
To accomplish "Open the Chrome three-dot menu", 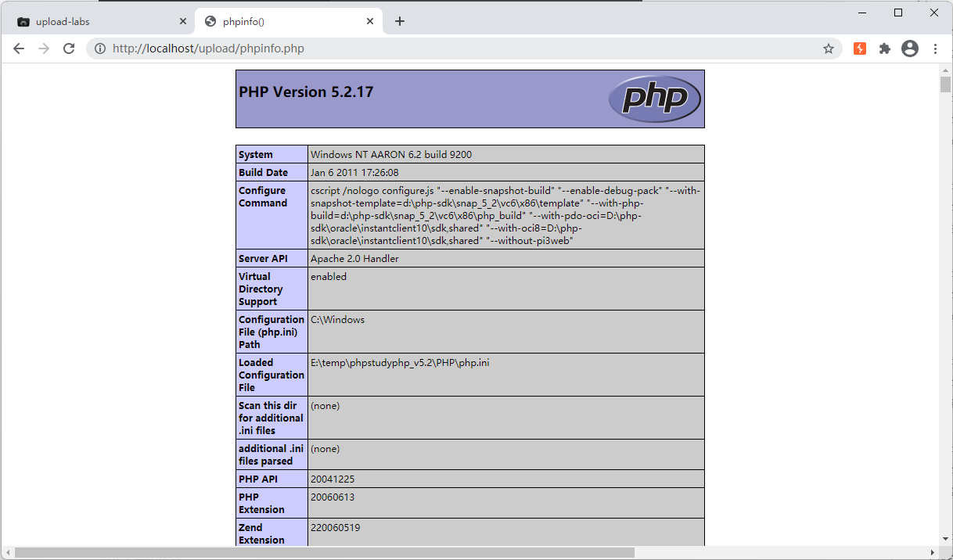I will point(935,48).
